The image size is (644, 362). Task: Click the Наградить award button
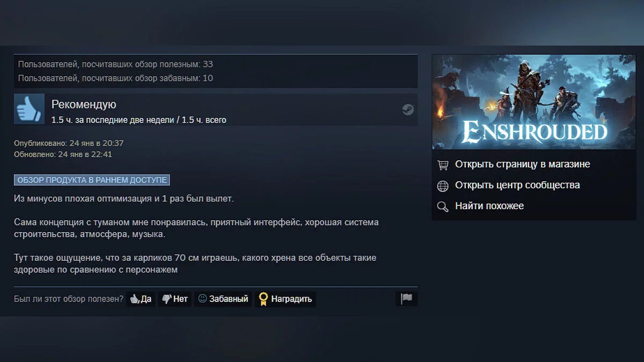(286, 299)
